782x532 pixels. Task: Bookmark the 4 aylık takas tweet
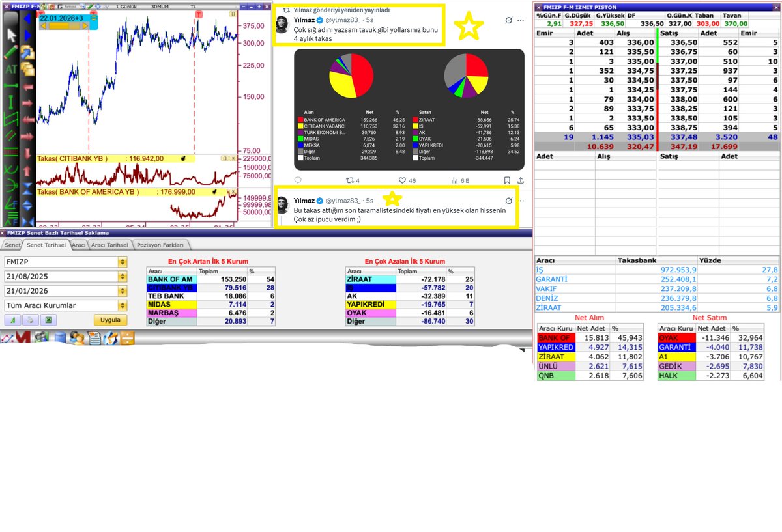tap(508, 180)
